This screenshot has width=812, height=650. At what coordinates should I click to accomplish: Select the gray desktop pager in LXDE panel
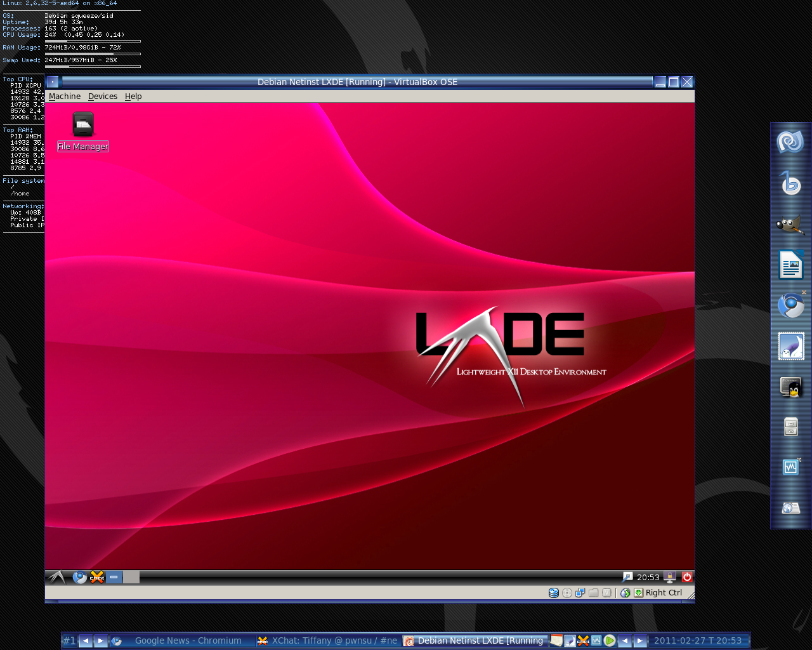pos(131,577)
